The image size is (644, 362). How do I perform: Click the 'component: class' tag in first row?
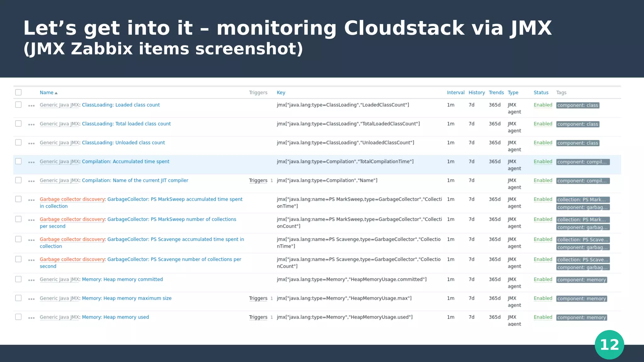578,105
